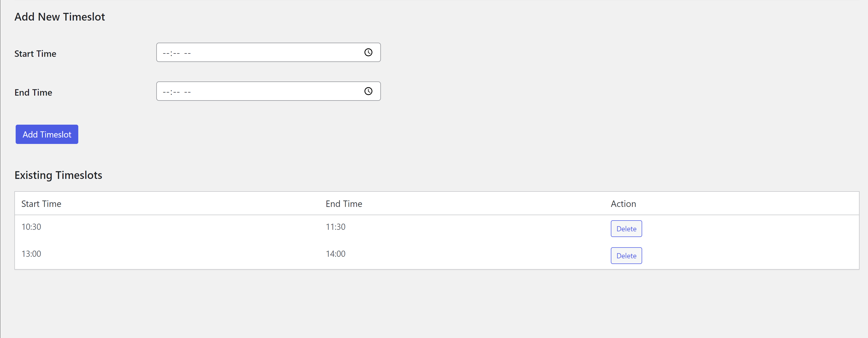Select the 11:30 end time cell
This screenshot has width=868, height=338.
click(335, 227)
